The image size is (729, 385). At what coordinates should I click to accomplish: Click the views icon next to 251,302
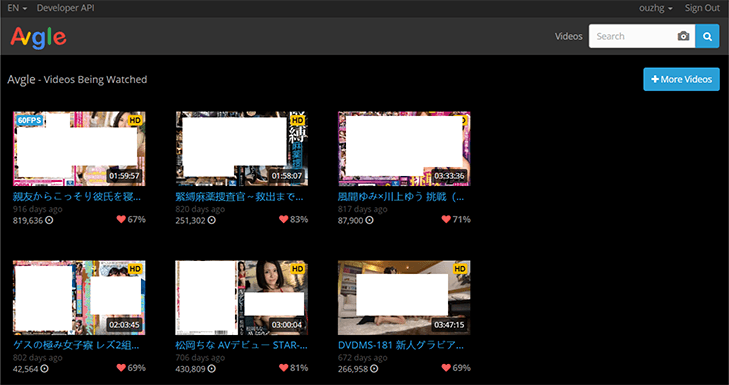(212, 220)
